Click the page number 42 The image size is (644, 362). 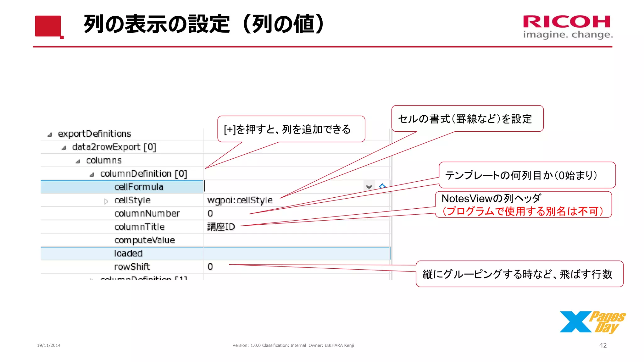point(603,345)
